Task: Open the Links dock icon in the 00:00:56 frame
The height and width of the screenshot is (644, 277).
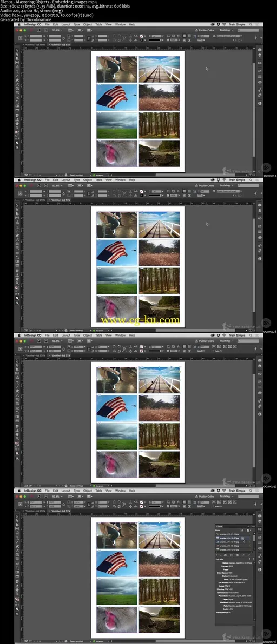Action: pyautogui.click(x=260, y=529)
